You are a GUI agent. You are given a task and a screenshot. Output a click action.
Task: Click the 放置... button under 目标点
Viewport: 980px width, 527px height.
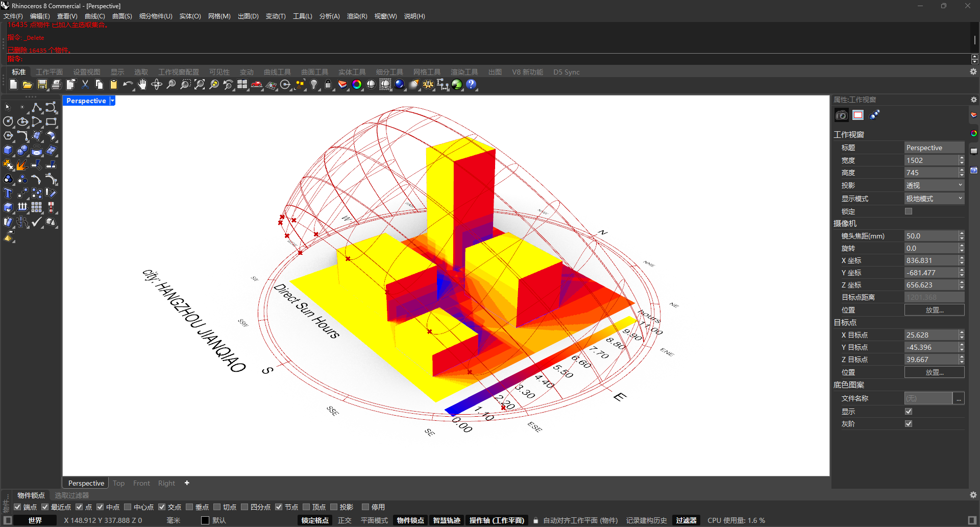pos(934,372)
